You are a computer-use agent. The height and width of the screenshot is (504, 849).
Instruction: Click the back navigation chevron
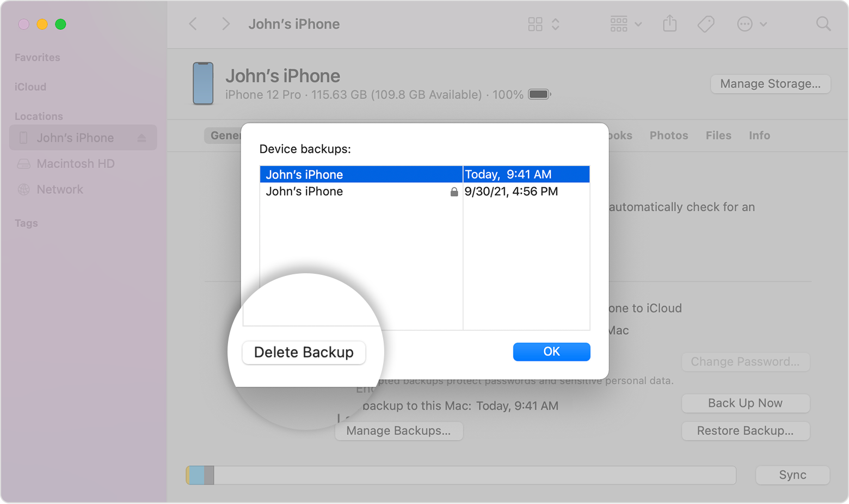(x=193, y=24)
